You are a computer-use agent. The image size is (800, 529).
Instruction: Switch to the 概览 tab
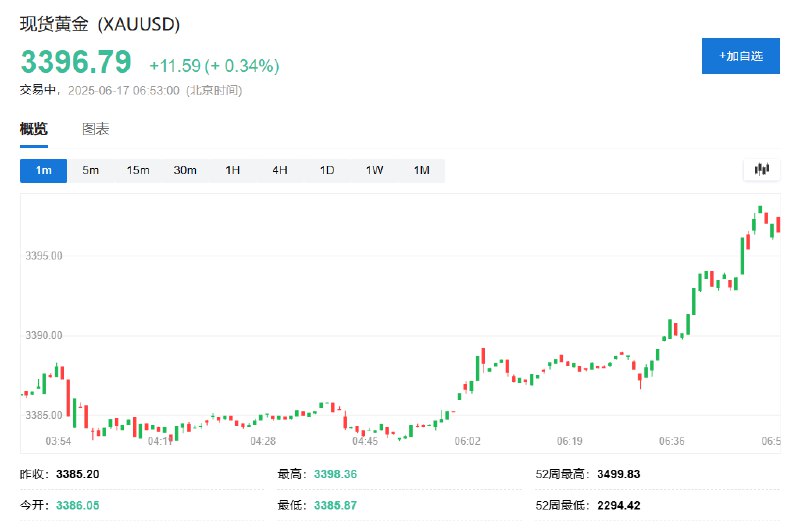[x=34, y=129]
